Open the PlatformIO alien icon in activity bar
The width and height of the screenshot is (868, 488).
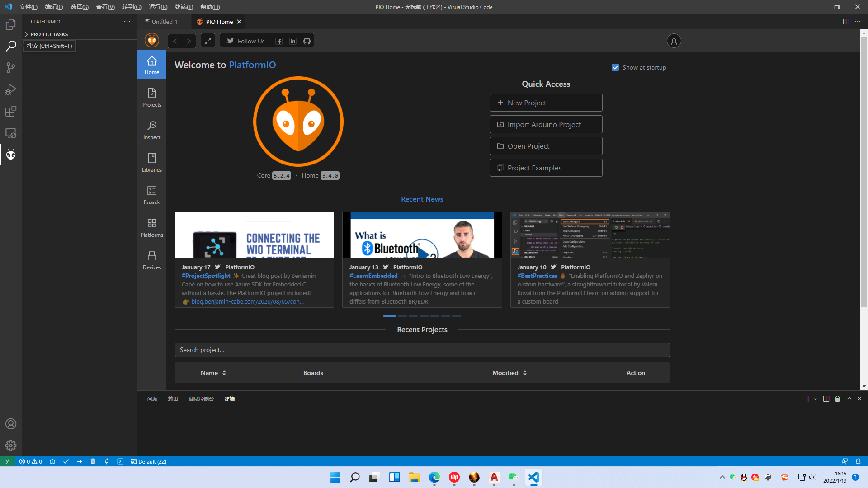(x=11, y=155)
